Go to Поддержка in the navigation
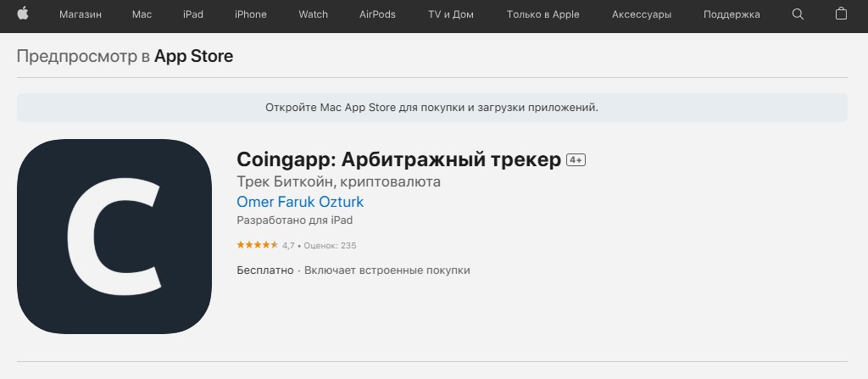This screenshot has width=868, height=379. [733, 14]
